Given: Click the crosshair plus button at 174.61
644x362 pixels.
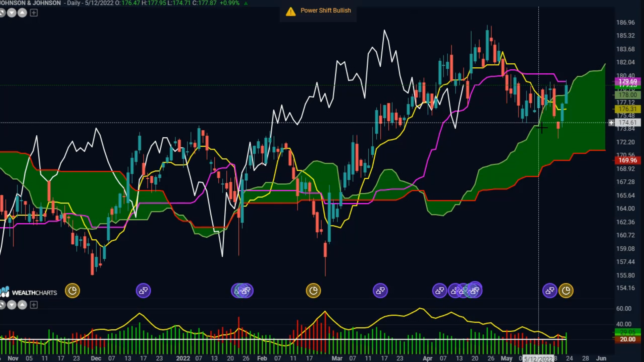Looking at the screenshot, I should tap(611, 123).
